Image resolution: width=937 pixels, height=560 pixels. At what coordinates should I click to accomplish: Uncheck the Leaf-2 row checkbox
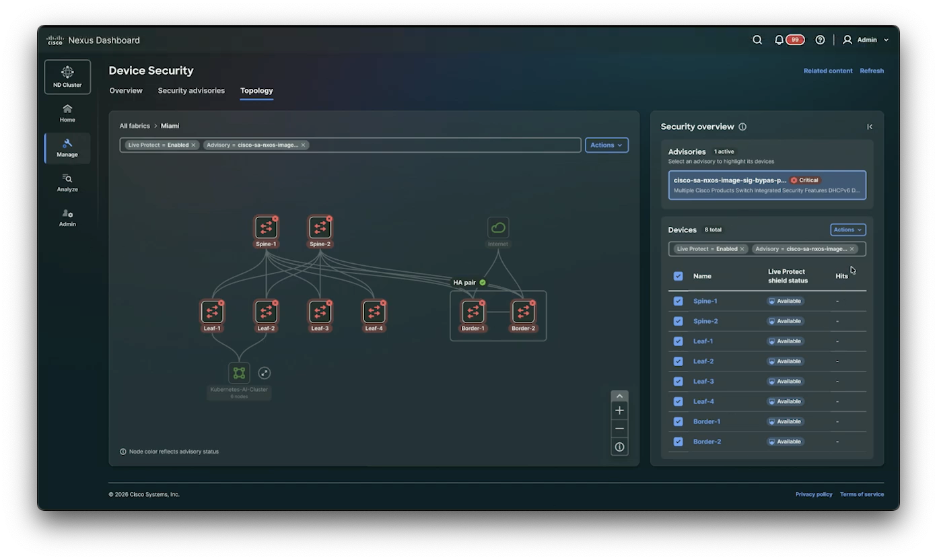[x=678, y=361]
